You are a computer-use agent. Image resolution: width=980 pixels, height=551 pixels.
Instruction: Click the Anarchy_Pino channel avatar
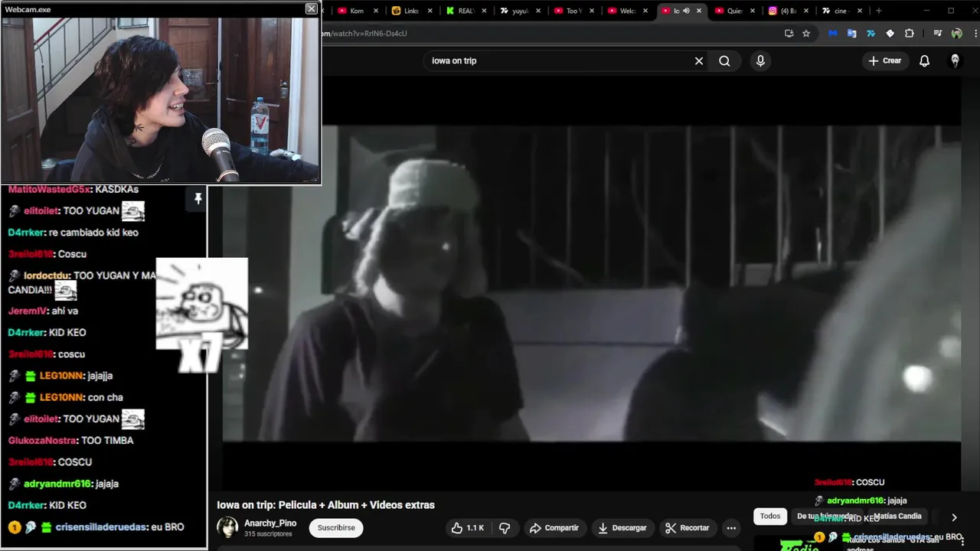(x=227, y=527)
